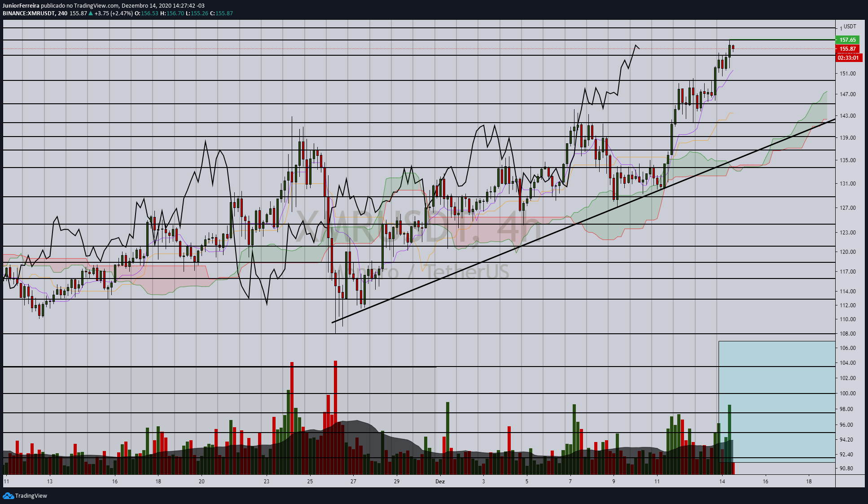Click the 131.00 price axis label

848,184
